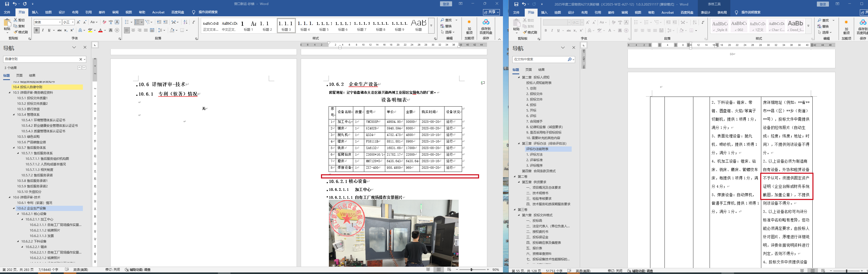Apply yellow text highlight color in left window
The height and width of the screenshot is (274, 868).
90,30
